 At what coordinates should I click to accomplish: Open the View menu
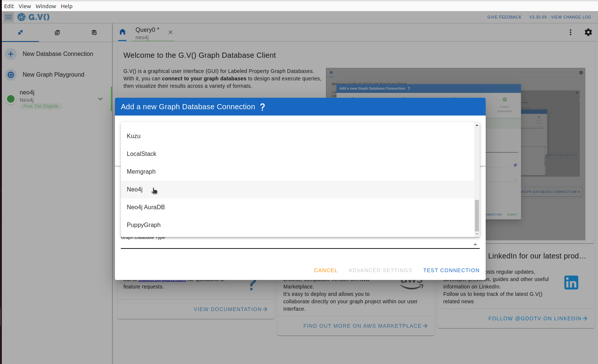25,6
